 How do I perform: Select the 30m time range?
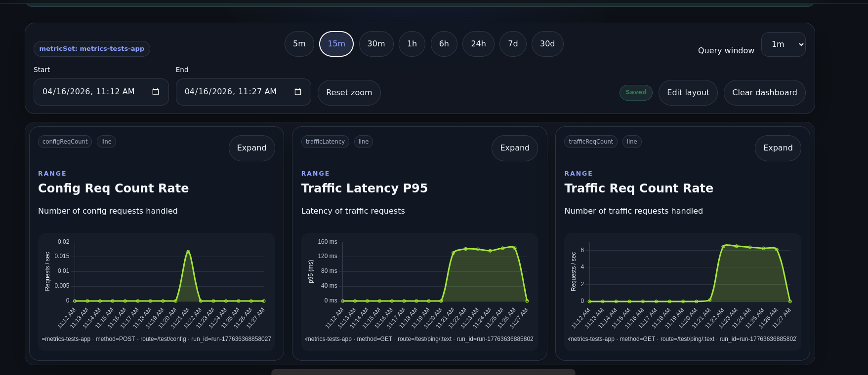[376, 44]
